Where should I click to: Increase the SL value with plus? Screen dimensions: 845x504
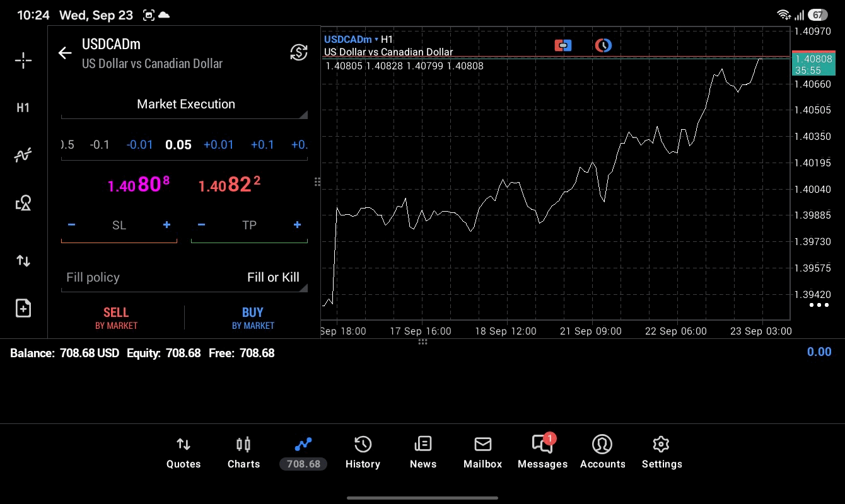166,225
